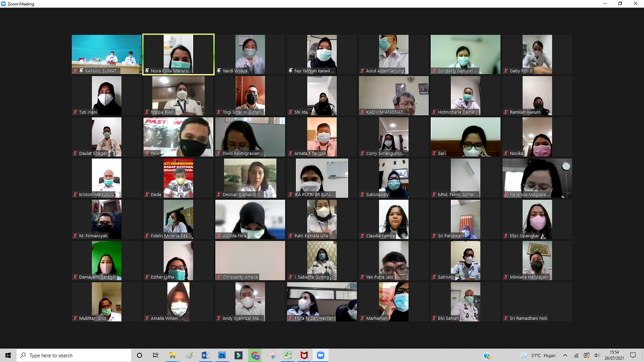Screen dimensions: 644x362
Task: Click the Excel taskbar icon
Action: point(288,355)
